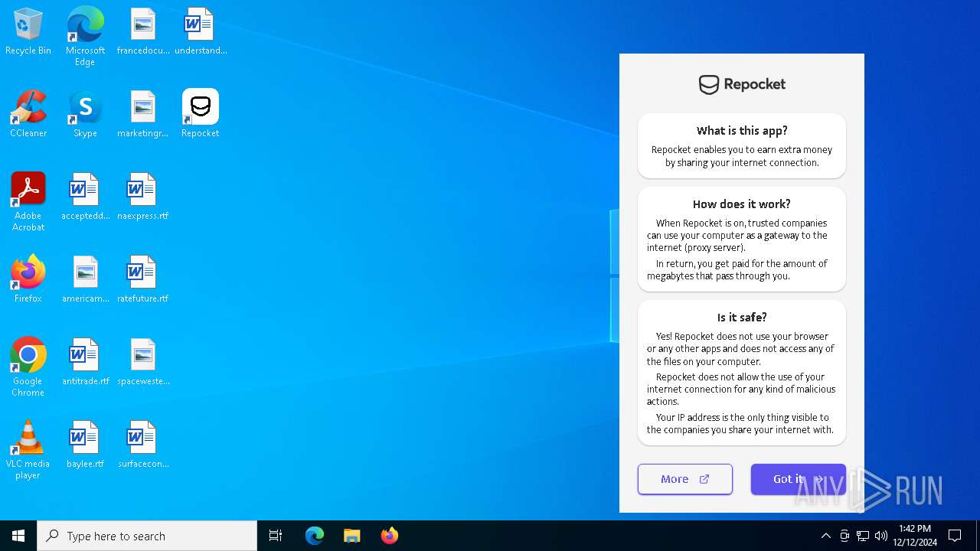Launch Microsoft Edge from the desktop
Screen dimensions: 980x551
(85, 36)
